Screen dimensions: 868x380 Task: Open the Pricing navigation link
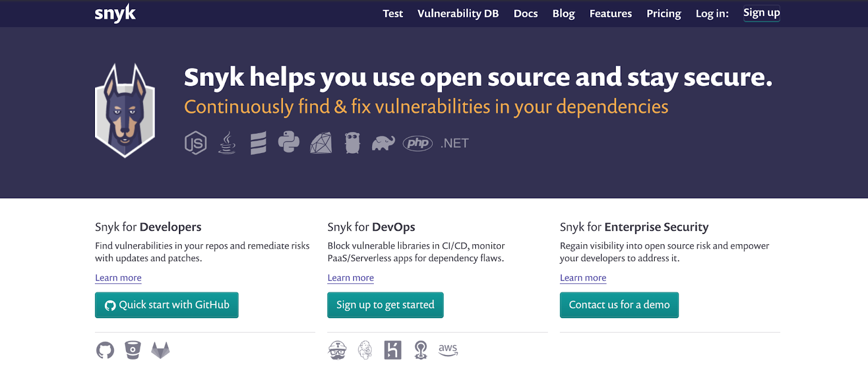(663, 14)
